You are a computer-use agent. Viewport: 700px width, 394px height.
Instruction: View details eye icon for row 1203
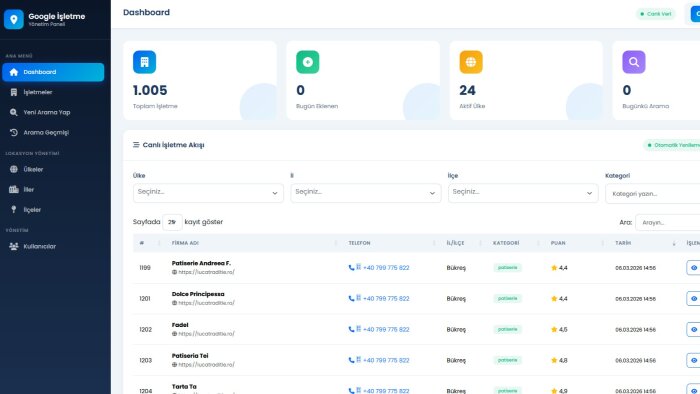tap(693, 360)
